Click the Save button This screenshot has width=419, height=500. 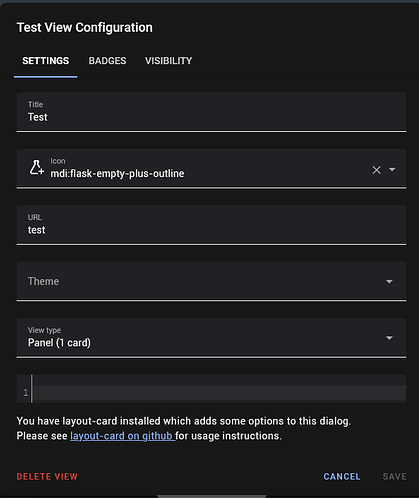click(394, 477)
